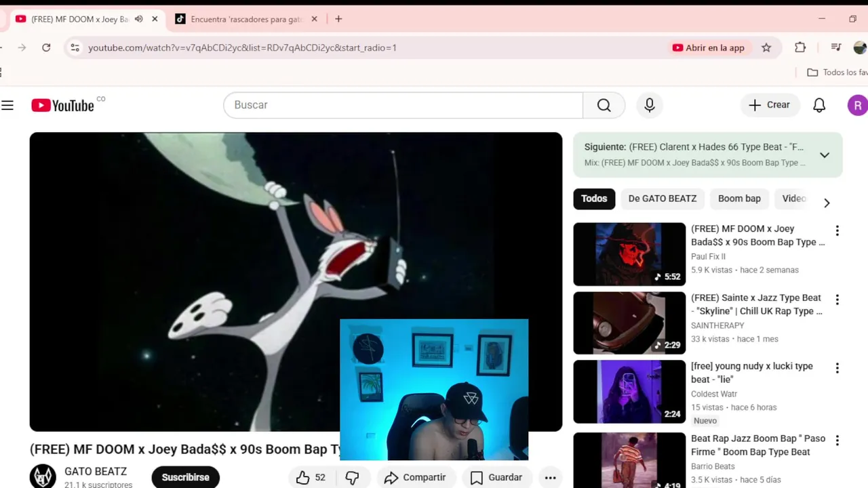Open options for Paso Firme Boom Bap video
The image size is (868, 488).
tap(837, 441)
